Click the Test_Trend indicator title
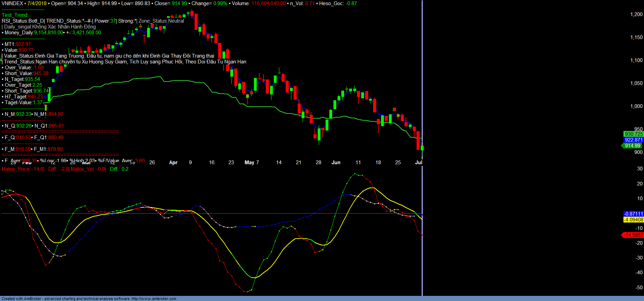The width and height of the screenshot is (644, 301). (x=15, y=15)
